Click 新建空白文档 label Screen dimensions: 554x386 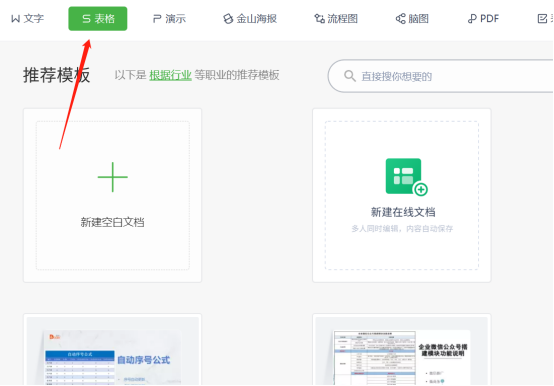click(112, 222)
